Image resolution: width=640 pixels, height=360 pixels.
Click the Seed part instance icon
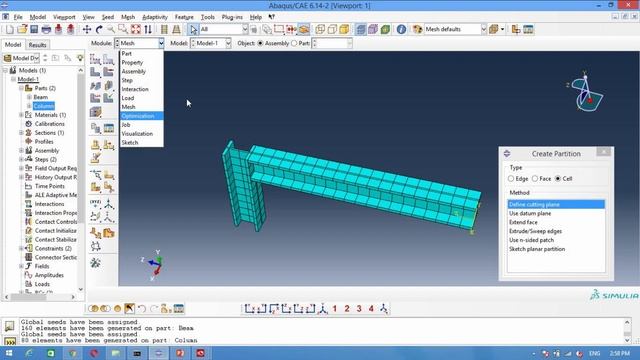(95, 60)
